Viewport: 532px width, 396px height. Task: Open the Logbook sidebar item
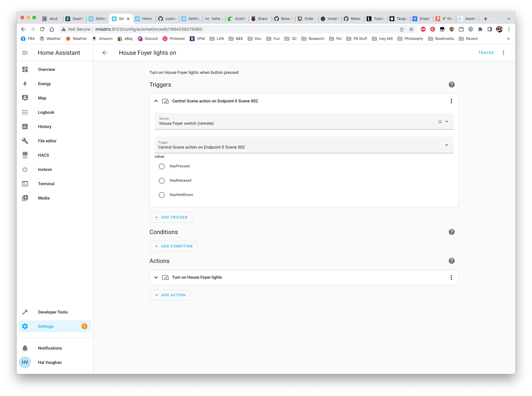coord(46,112)
